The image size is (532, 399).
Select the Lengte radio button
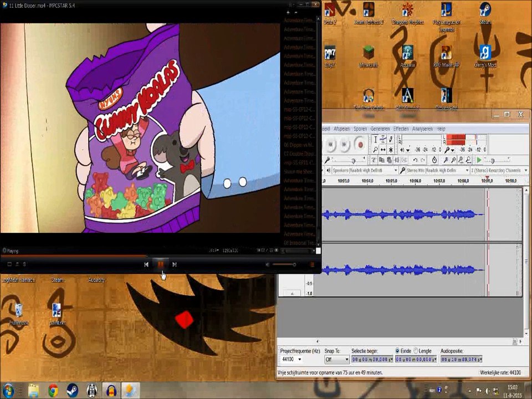coord(416,351)
